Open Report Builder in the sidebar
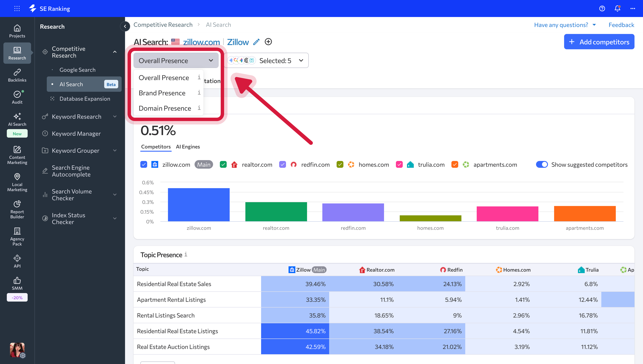Image resolution: width=643 pixels, height=364 pixels. pos(17,209)
